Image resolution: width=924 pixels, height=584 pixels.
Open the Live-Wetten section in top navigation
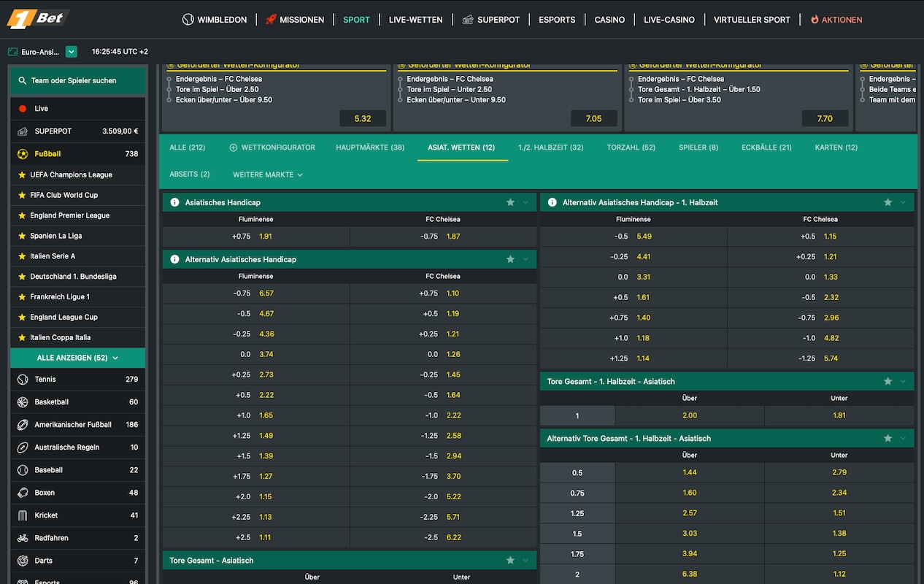pos(415,20)
